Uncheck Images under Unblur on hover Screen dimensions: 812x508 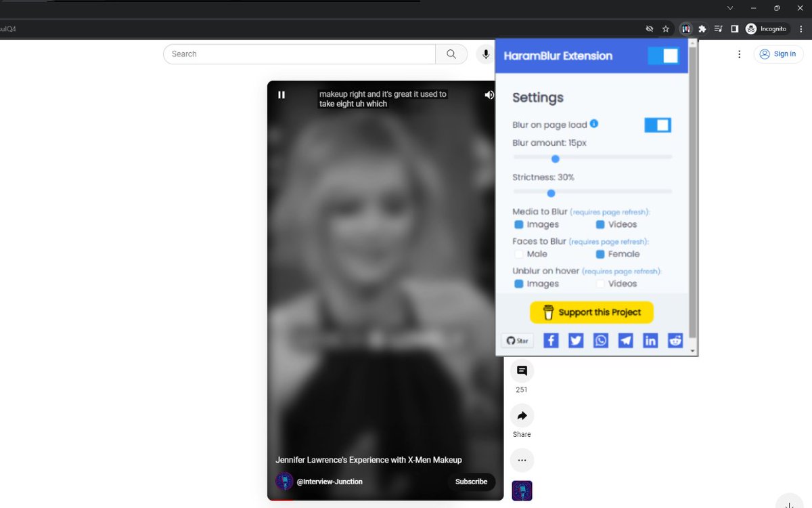tap(519, 284)
